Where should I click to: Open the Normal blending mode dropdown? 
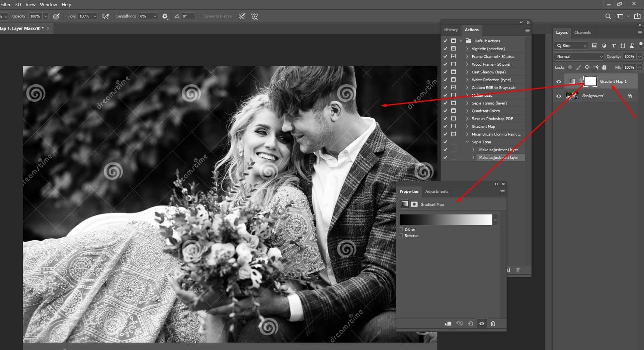coord(579,56)
